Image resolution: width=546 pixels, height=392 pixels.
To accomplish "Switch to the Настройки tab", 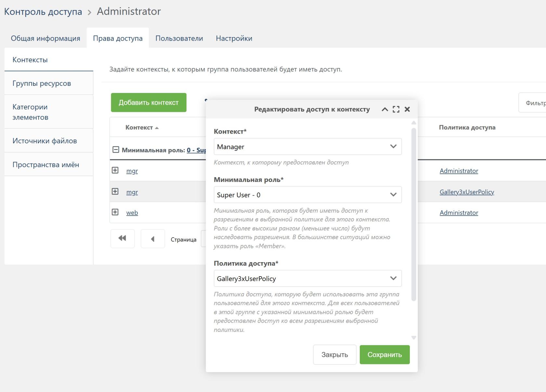I will tap(233, 38).
